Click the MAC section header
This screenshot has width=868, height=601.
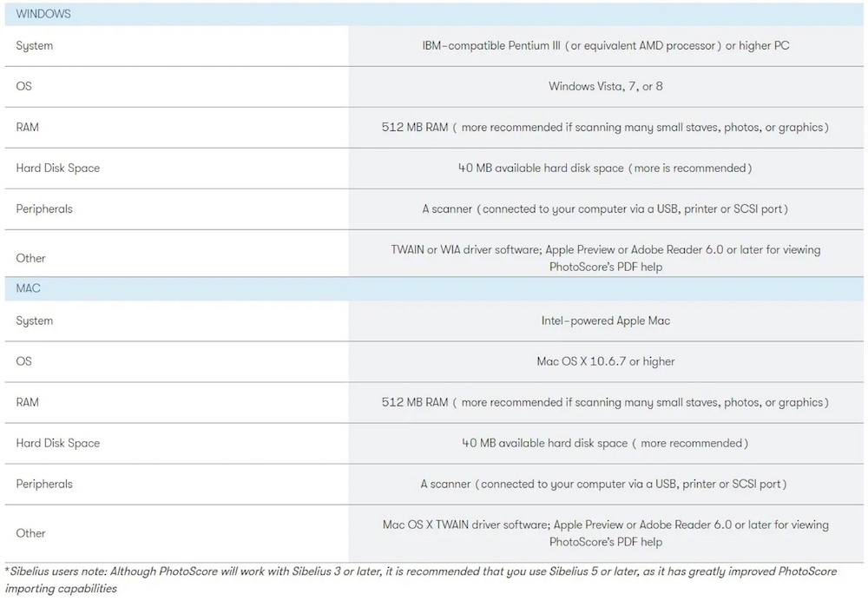tap(29, 288)
